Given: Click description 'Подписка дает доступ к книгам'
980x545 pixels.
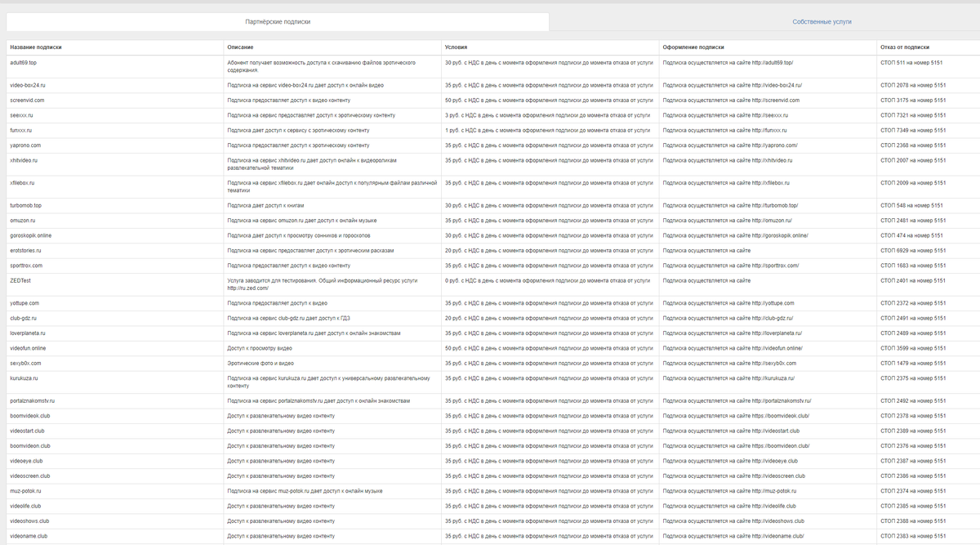Looking at the screenshot, I should pyautogui.click(x=265, y=205).
